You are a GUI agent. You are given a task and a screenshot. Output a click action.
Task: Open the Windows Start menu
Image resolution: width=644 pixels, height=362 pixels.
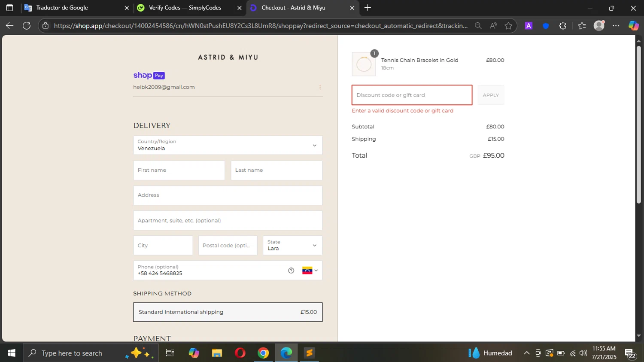click(x=11, y=353)
